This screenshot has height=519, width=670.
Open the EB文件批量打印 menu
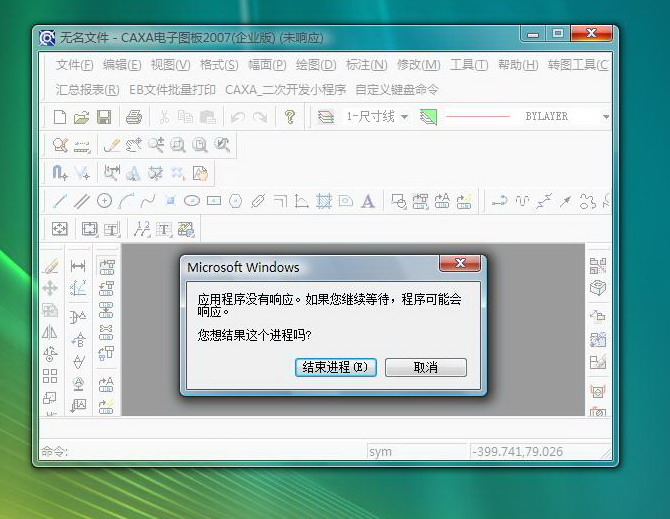172,90
